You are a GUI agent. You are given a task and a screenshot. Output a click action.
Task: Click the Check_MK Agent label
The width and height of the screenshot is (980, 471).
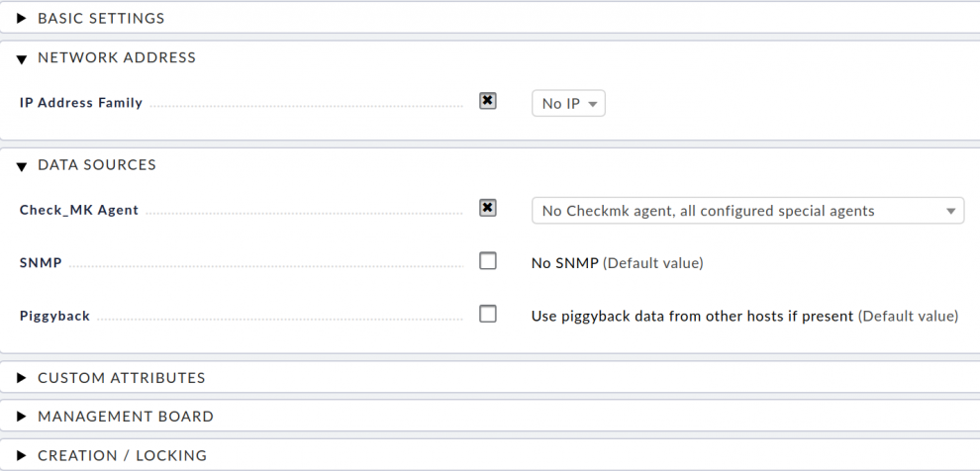click(79, 210)
